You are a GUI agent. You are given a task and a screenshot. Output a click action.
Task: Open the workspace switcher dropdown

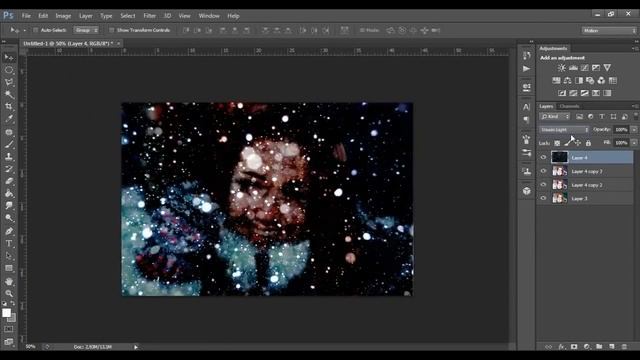pos(609,31)
